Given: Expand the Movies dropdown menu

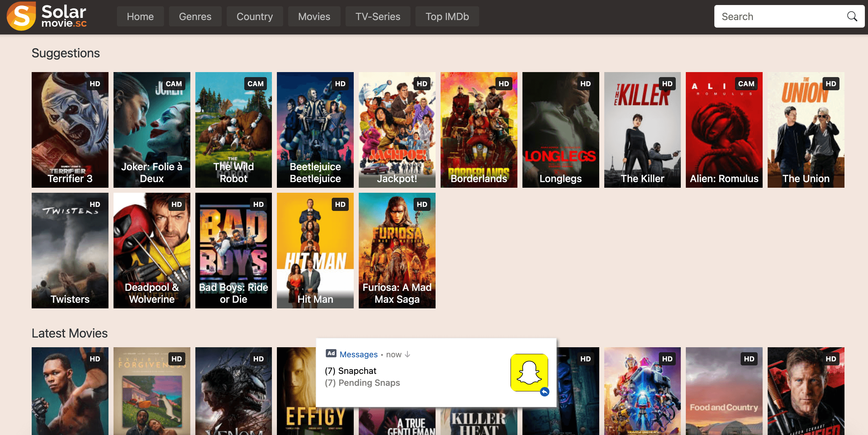Looking at the screenshot, I should tap(314, 16).
